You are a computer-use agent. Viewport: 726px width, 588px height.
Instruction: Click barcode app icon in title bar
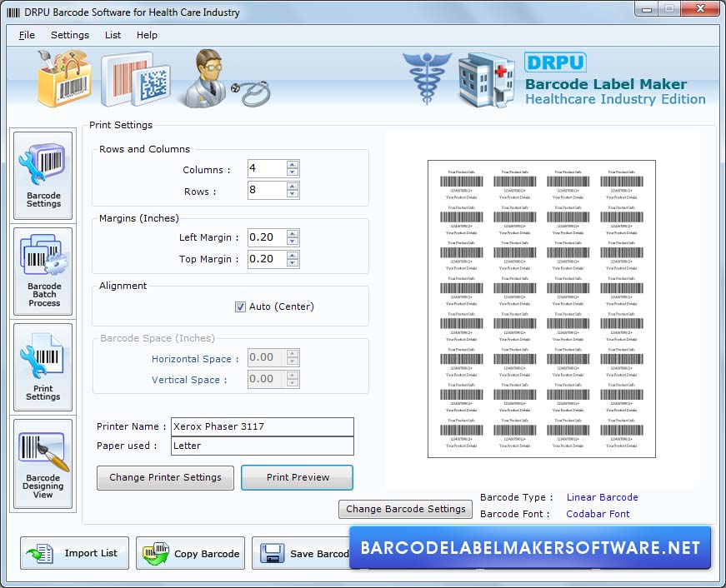[13, 12]
